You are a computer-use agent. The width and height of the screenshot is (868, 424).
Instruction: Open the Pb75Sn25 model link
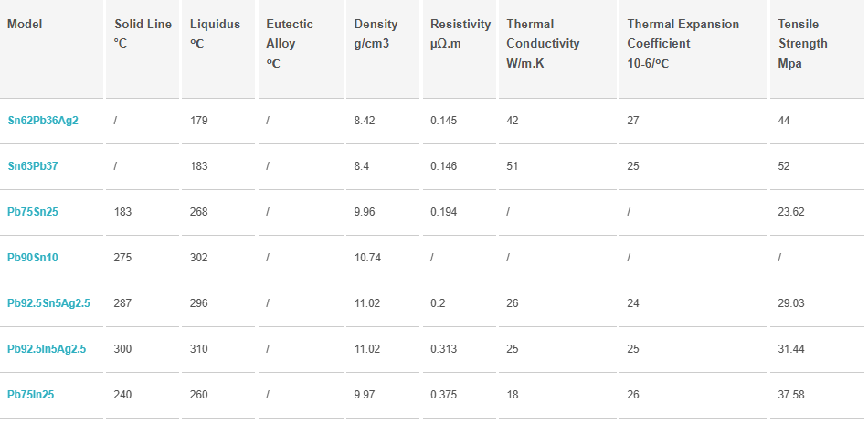coord(33,212)
